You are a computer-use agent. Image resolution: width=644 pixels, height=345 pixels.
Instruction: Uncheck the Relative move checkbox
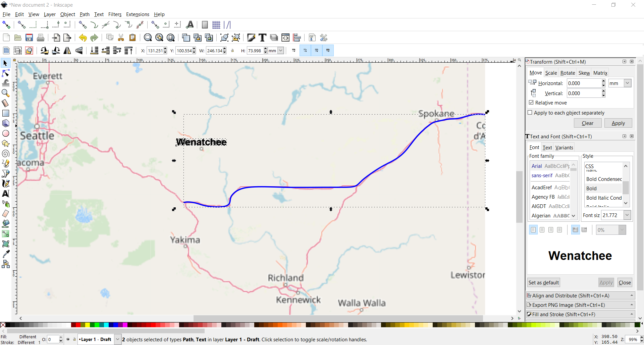coord(532,102)
